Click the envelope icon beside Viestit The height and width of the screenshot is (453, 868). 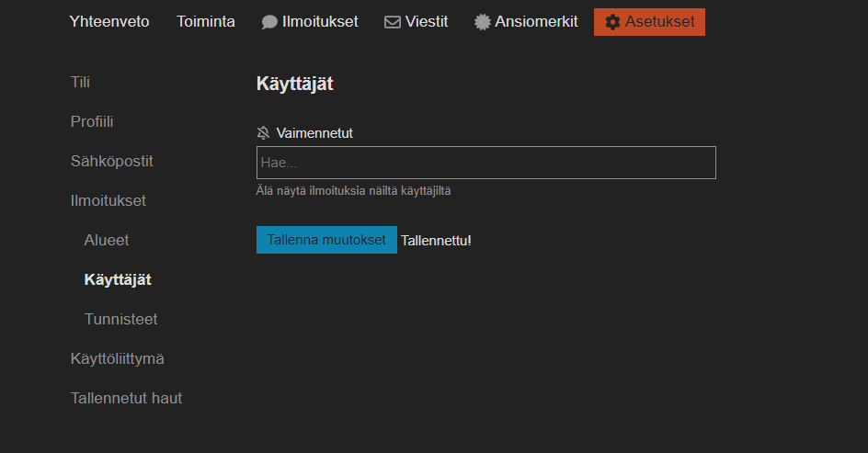[393, 22]
